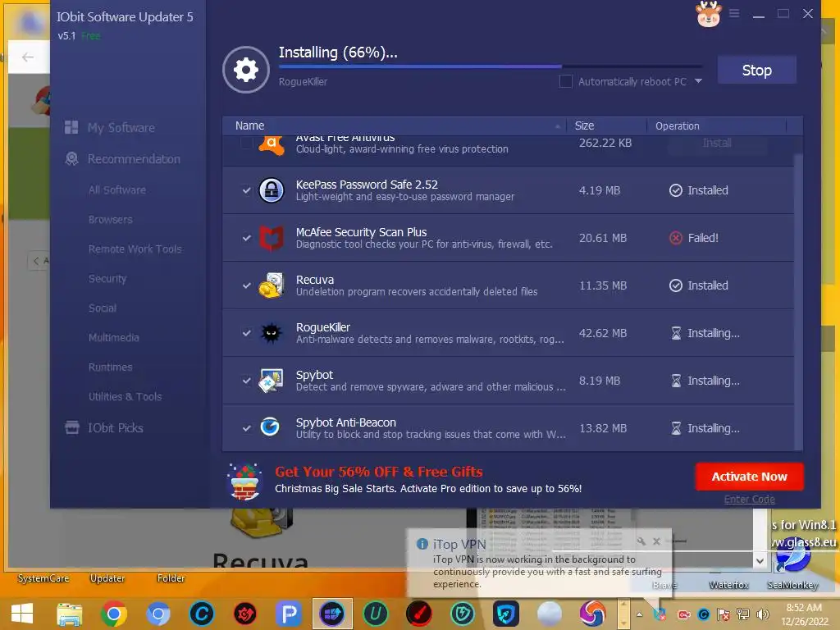Click the My Software grid icon
This screenshot has width=840, height=630.
(x=71, y=127)
